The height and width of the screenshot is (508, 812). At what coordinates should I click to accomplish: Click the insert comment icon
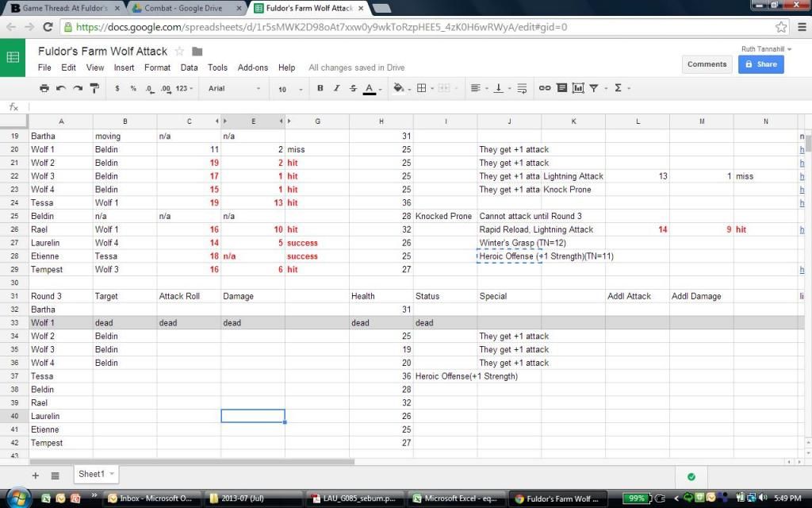[561, 88]
